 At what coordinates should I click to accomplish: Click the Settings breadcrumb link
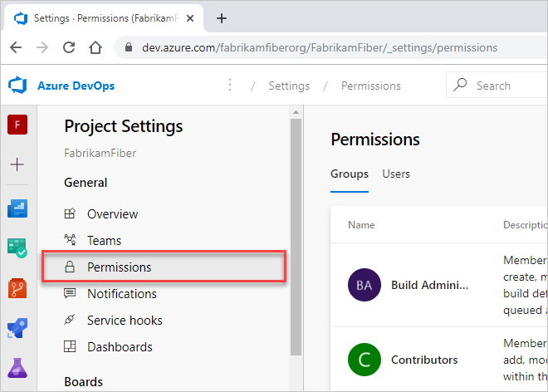289,86
